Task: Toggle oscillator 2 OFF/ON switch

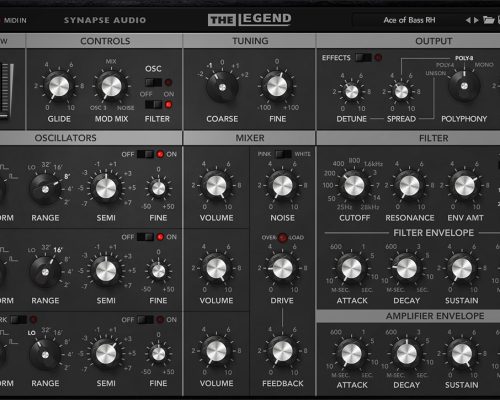Action: click(x=145, y=237)
